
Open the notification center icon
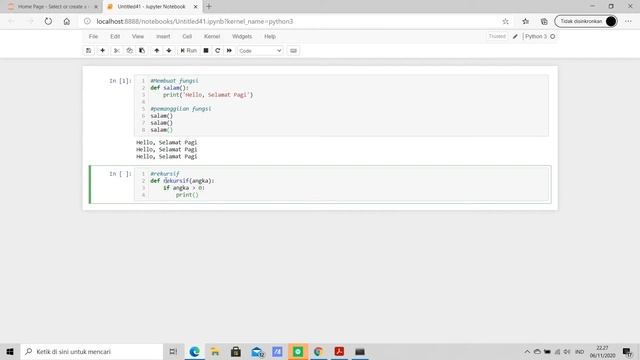pos(627,351)
